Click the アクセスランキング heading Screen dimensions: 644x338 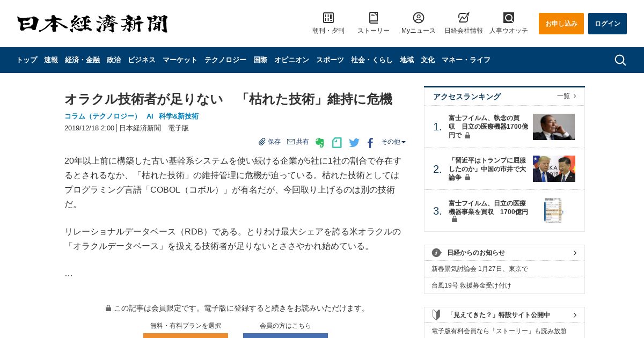pos(467,97)
